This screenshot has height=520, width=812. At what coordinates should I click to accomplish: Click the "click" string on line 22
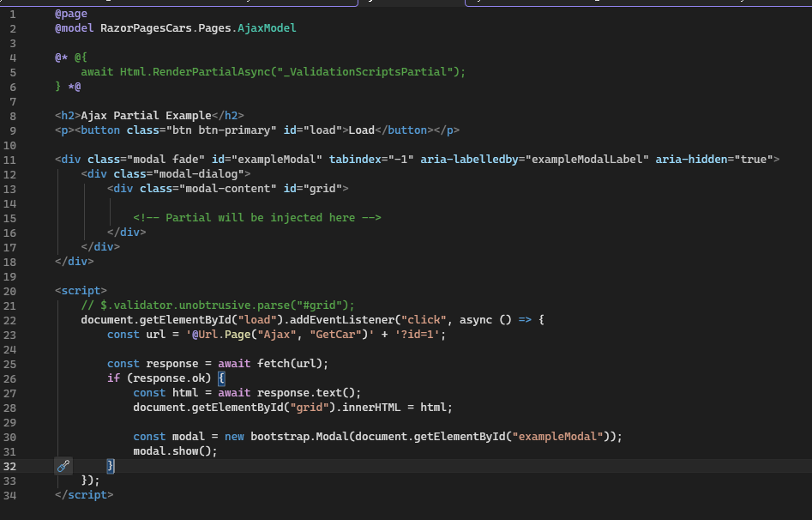[x=424, y=320]
